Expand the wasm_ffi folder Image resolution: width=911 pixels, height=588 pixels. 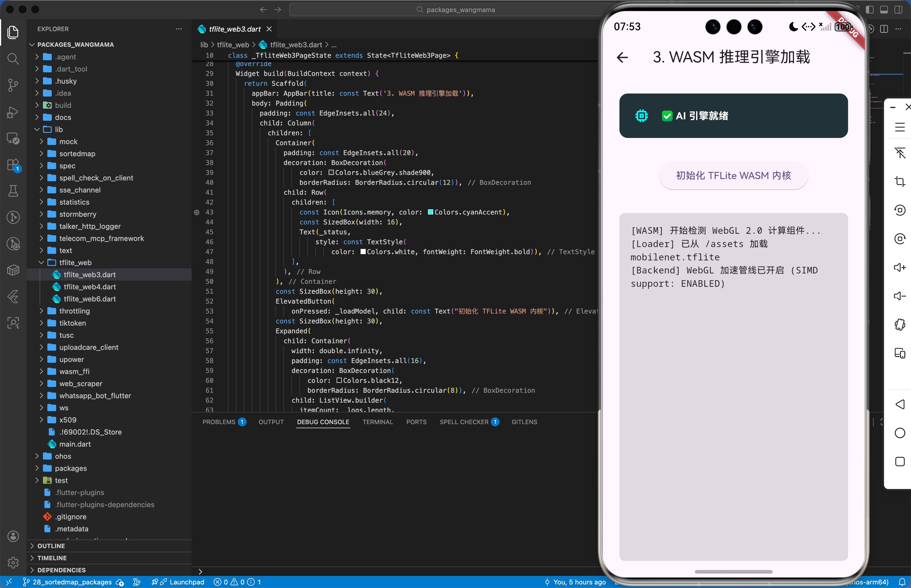click(x=74, y=371)
